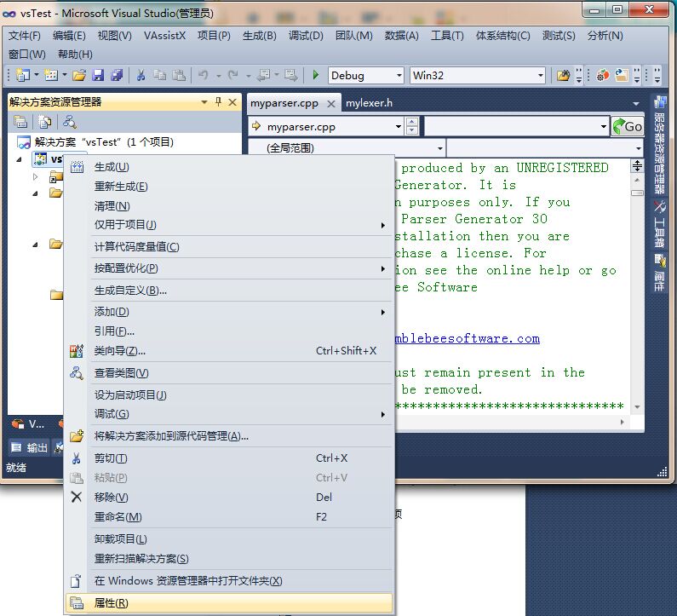Switch to the mylexer.h tab

click(x=369, y=103)
